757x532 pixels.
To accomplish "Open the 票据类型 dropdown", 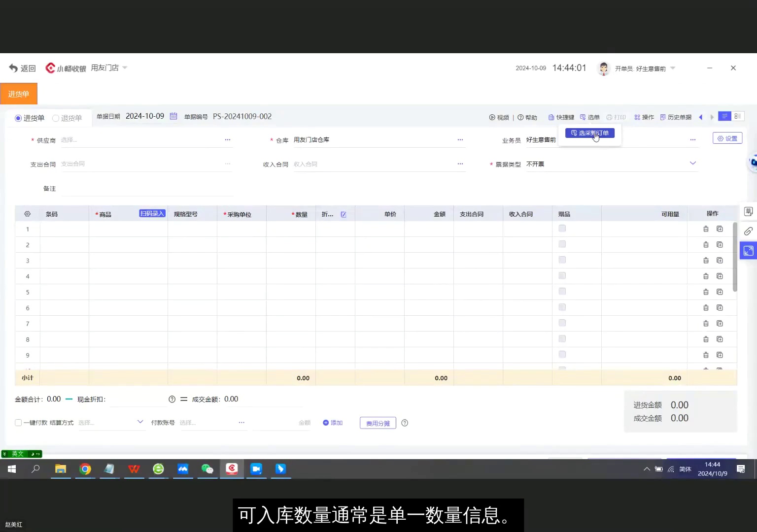I will pyautogui.click(x=692, y=163).
